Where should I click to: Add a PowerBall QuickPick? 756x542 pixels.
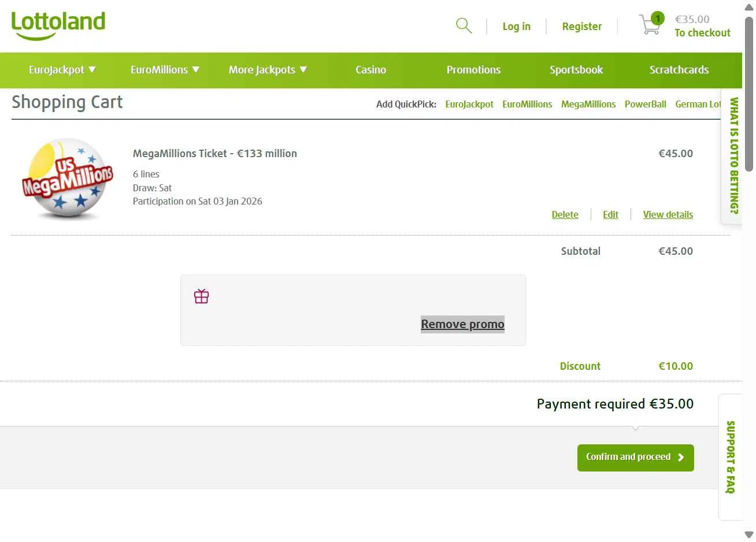(646, 105)
